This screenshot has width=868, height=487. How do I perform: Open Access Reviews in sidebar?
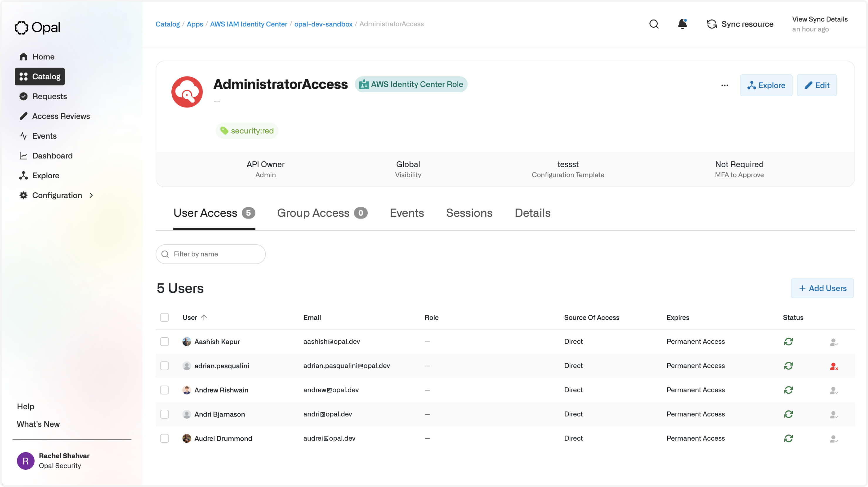(55, 116)
